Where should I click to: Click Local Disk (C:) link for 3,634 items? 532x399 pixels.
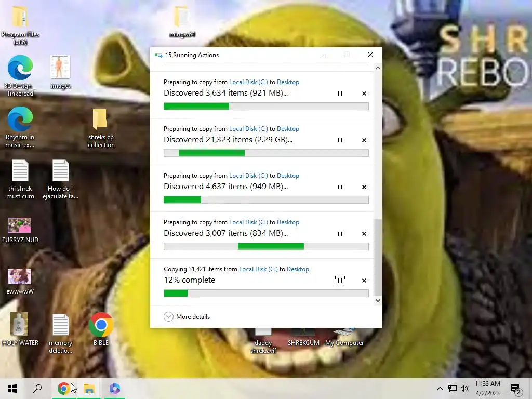pos(248,82)
